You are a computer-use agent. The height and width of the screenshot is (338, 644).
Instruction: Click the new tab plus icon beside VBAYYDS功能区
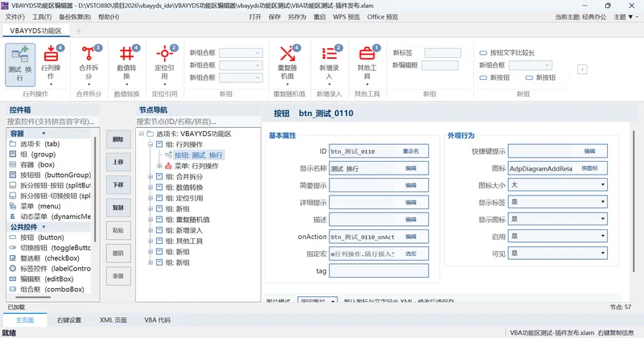click(79, 31)
